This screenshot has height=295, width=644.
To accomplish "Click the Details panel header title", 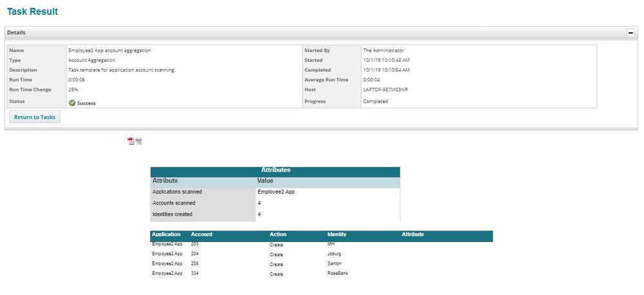I will click(x=16, y=32).
